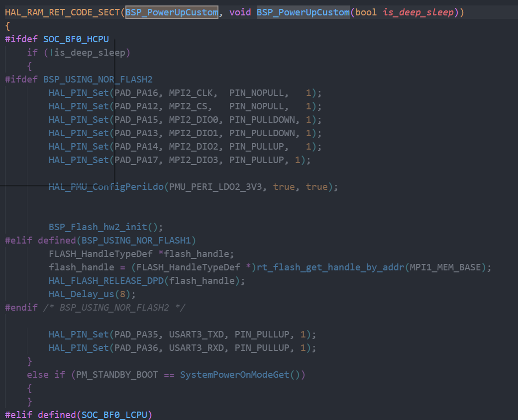The width and height of the screenshot is (518, 420).
Task: Click the HAL_Delay_us(8) call
Action: tap(92, 294)
